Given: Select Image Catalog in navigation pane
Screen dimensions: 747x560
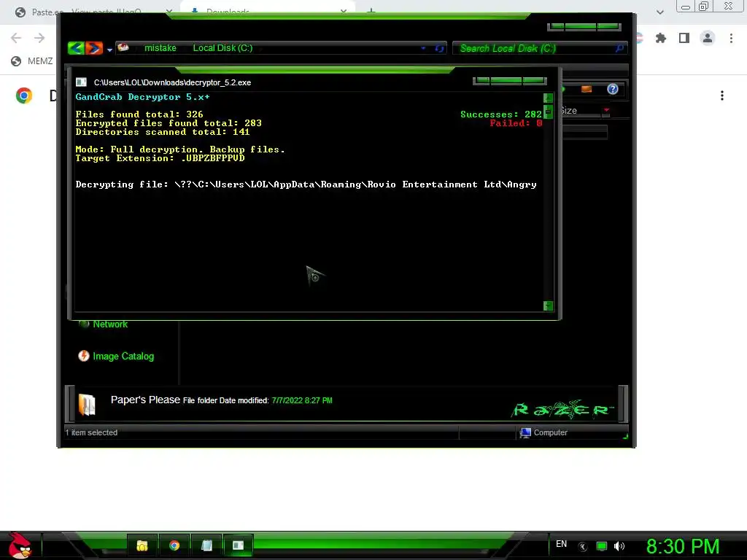Looking at the screenshot, I should click(123, 356).
